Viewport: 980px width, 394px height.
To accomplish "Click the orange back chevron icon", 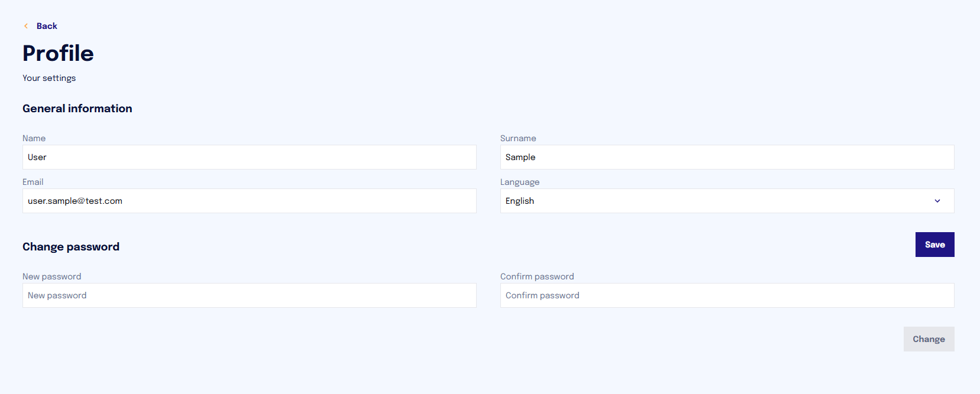I will pos(26,26).
